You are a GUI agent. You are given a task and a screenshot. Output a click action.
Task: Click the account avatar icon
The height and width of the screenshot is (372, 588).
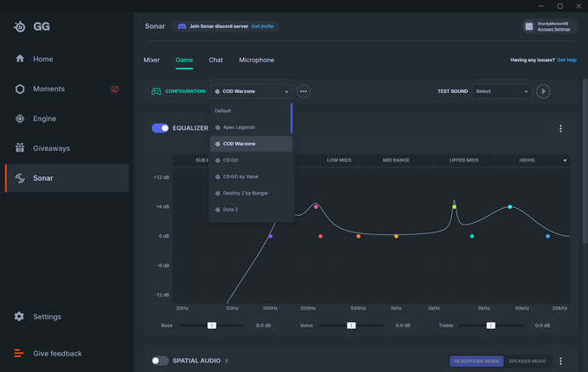point(529,26)
